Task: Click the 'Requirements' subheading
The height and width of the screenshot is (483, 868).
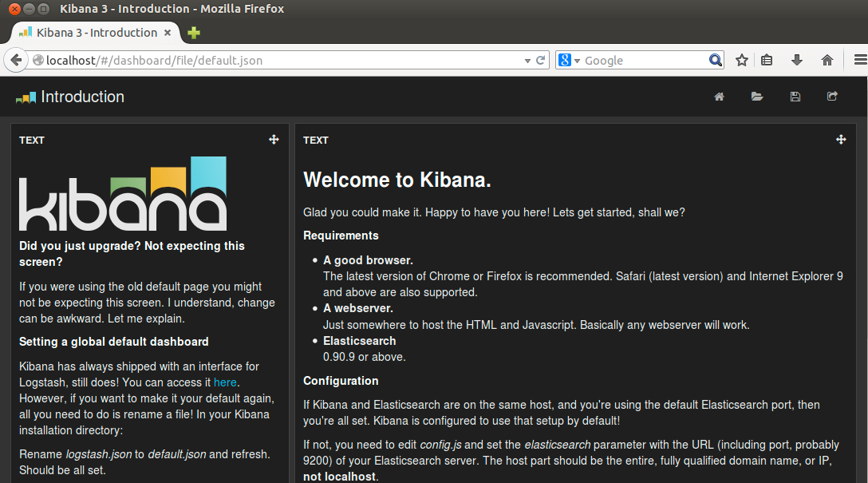Action: 341,236
